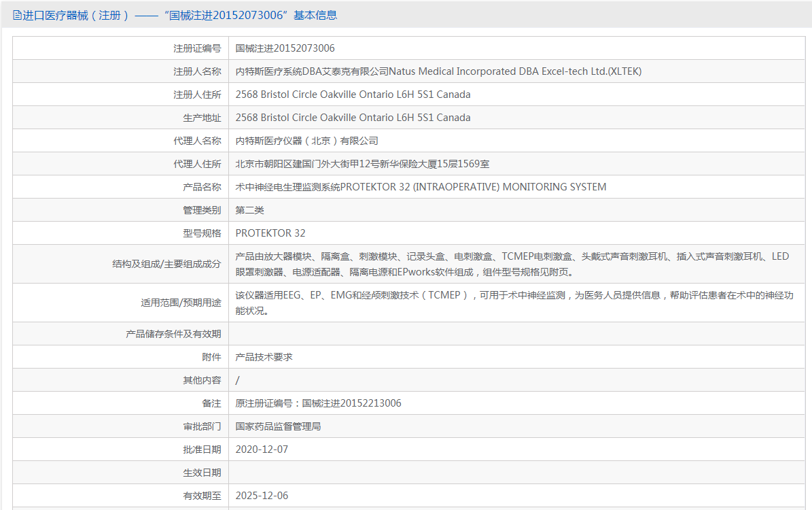Select the 注册证编号 value 国械注进20152073006 in table

click(285, 48)
